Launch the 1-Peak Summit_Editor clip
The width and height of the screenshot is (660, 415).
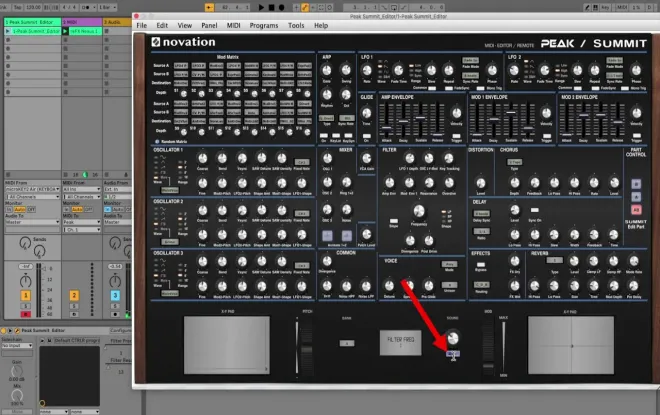[7, 31]
